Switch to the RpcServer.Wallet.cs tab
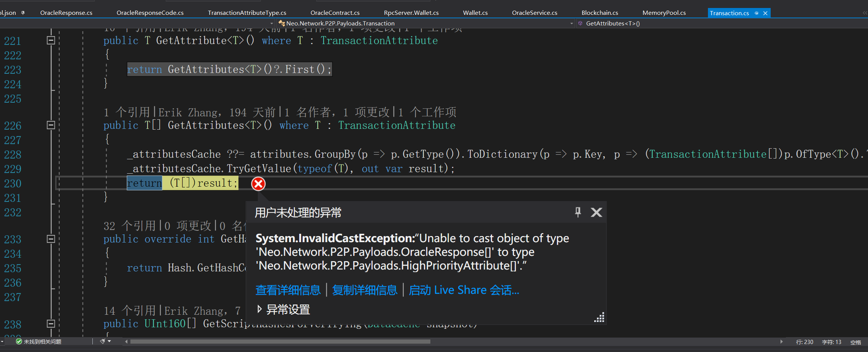The width and height of the screenshot is (868, 352). [411, 13]
